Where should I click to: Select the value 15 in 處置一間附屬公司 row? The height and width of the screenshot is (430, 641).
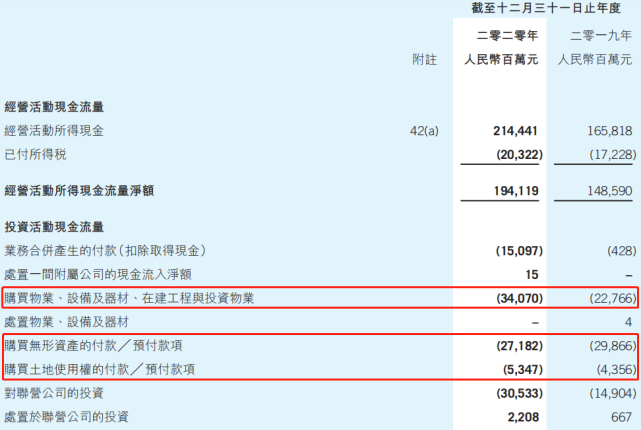(x=532, y=275)
